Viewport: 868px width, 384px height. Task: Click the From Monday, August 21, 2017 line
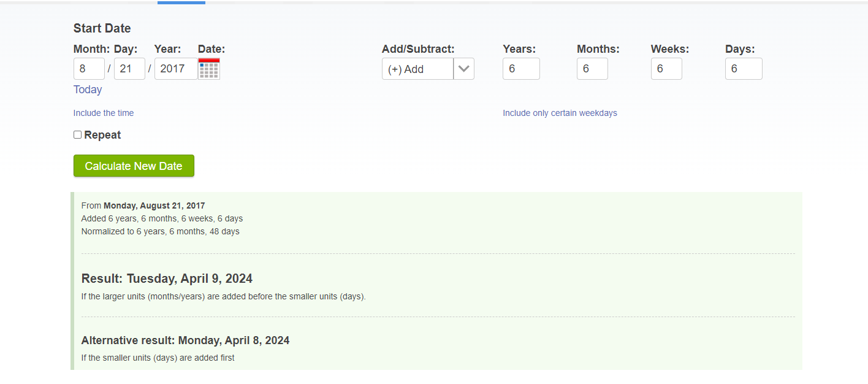coord(143,205)
